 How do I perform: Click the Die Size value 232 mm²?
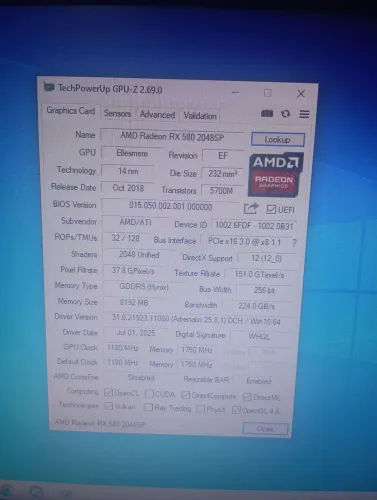(223, 174)
